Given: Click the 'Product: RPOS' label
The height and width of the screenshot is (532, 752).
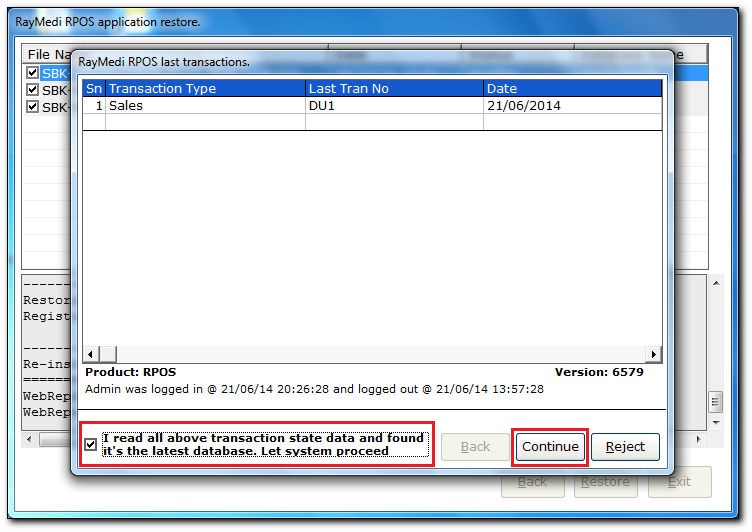Looking at the screenshot, I should (x=130, y=372).
